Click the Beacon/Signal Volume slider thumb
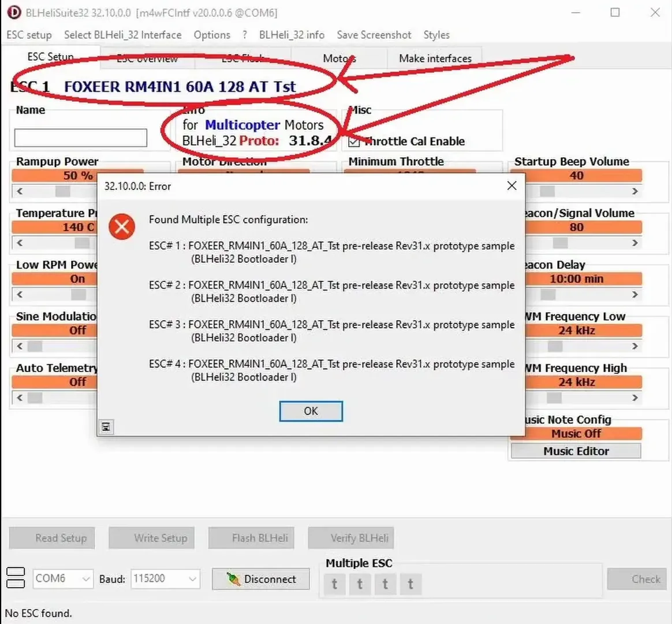This screenshot has height=624, width=672. click(x=560, y=243)
